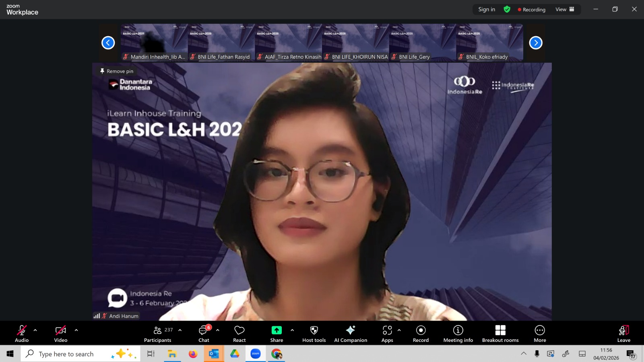Click the Sign in button
Image resolution: width=644 pixels, height=362 pixels.
click(487, 9)
